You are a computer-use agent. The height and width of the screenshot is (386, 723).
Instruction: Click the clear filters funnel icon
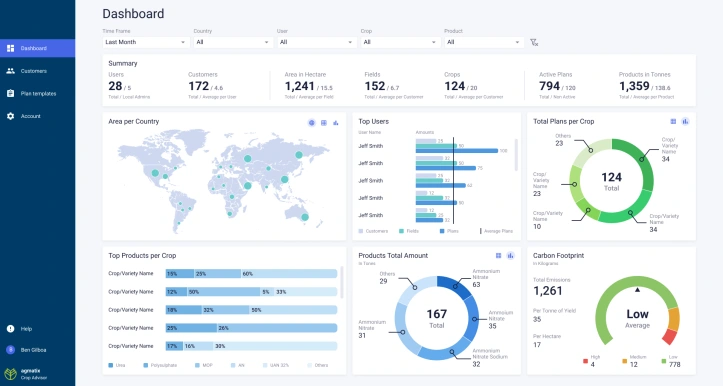coord(534,42)
